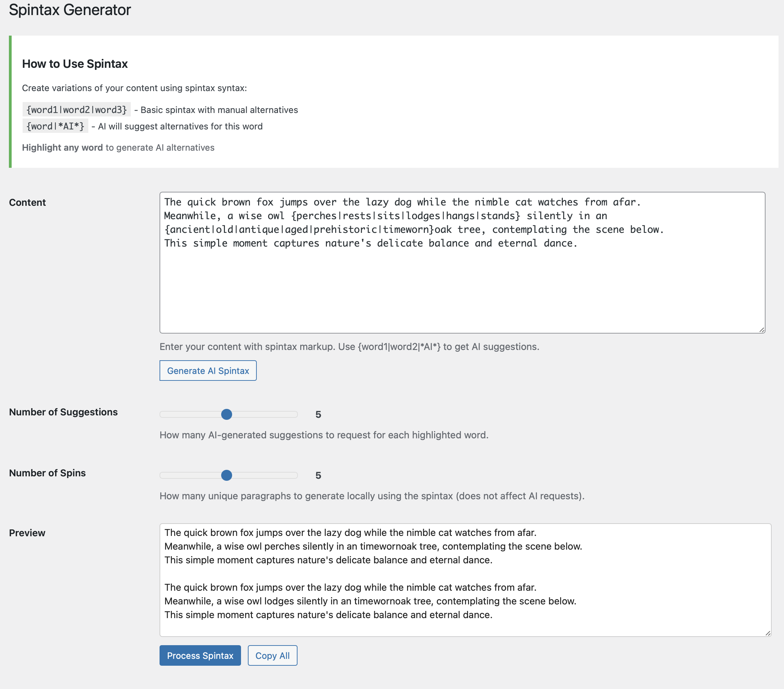
Task: Click the Number of Spins slider handle
Action: (x=227, y=475)
